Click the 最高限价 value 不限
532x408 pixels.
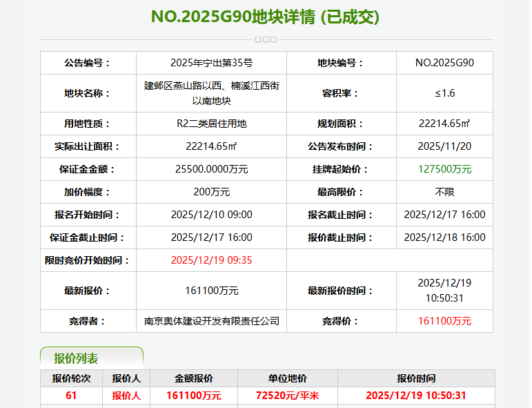click(444, 192)
